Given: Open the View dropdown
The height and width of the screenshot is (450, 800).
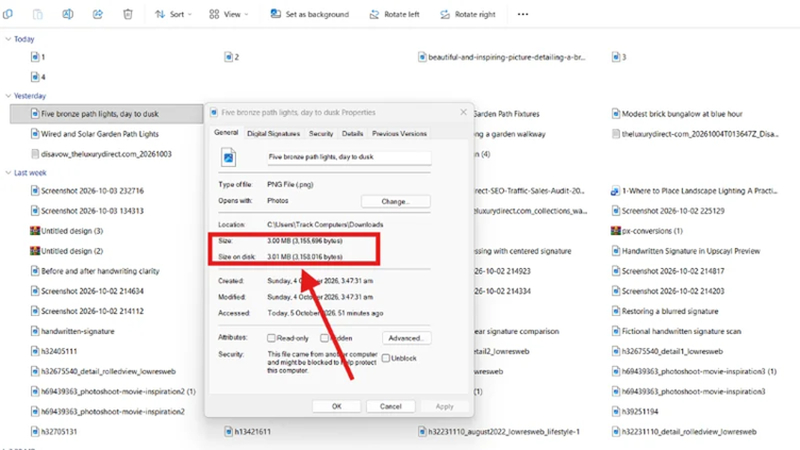Looking at the screenshot, I should click(229, 14).
